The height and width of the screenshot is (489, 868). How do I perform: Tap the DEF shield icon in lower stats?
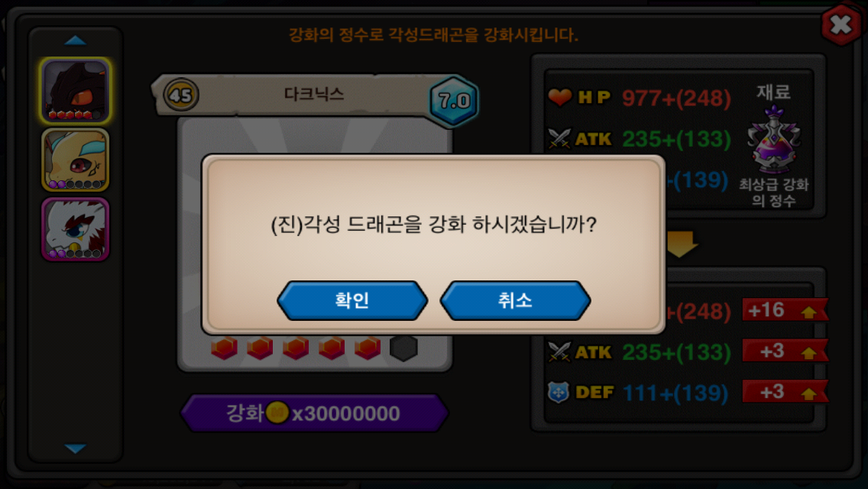pyautogui.click(x=559, y=392)
